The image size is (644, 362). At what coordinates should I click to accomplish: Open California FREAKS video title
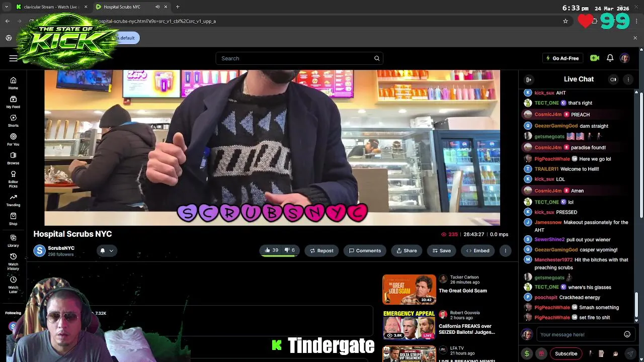tap(466, 329)
